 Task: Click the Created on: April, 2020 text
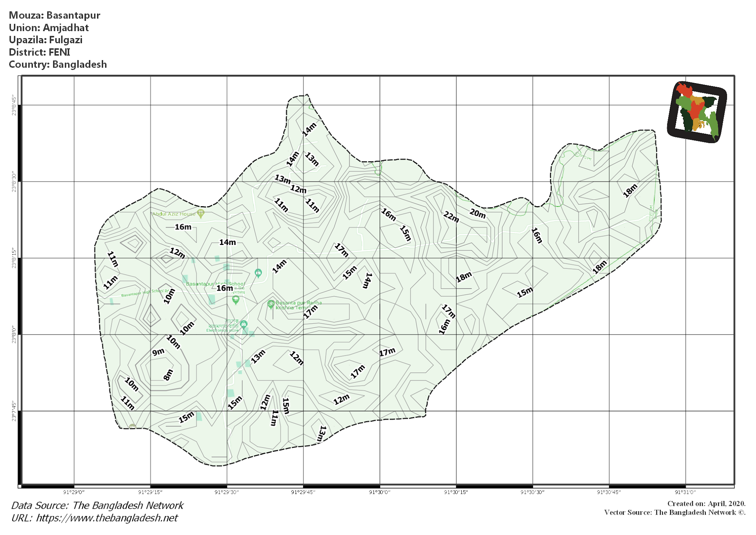click(706, 504)
